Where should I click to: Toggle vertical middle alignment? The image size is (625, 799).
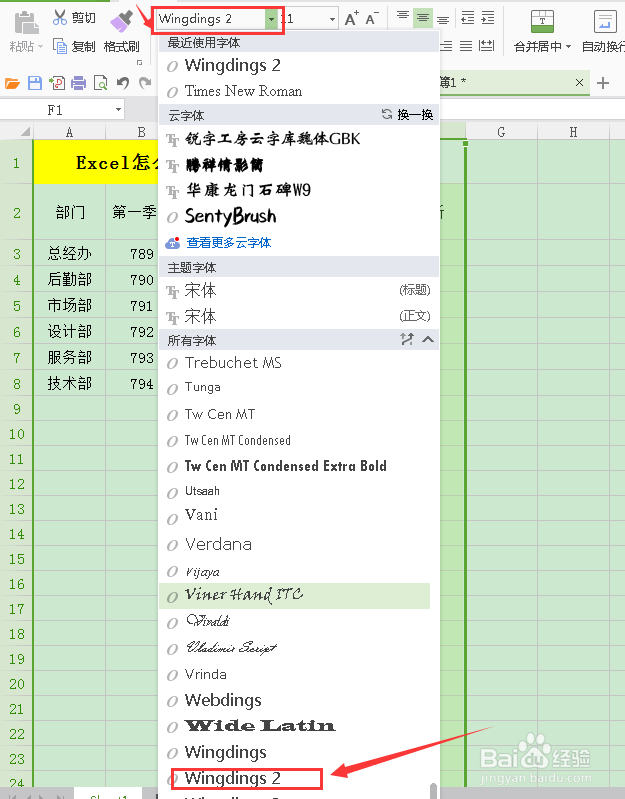click(x=422, y=18)
